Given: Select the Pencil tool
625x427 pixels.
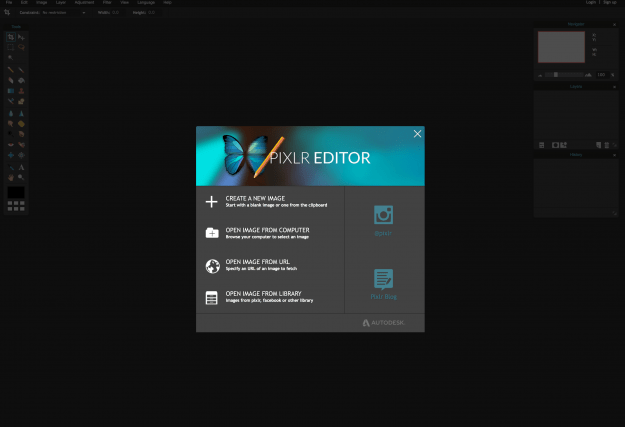Looking at the screenshot, I should [11, 70].
